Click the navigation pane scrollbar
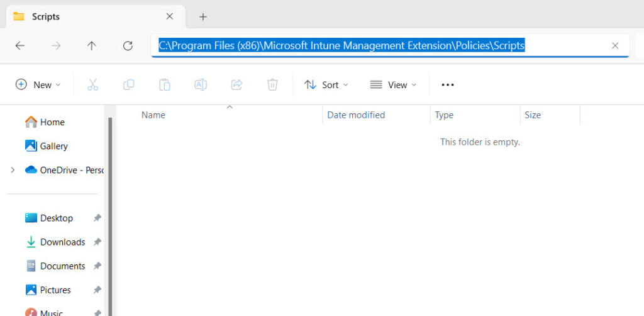Screen dimensions: 644x316 pyautogui.click(x=109, y=217)
